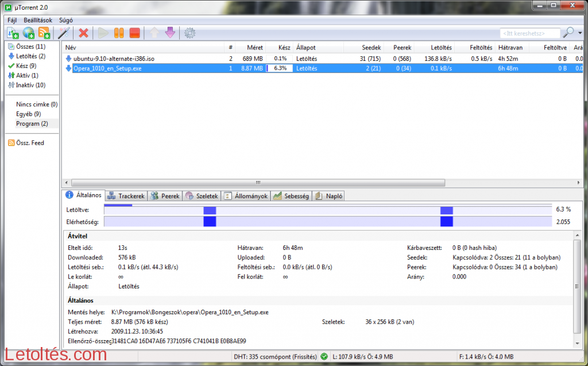
Task: Switch to the Általános tab
Action: tap(84, 195)
